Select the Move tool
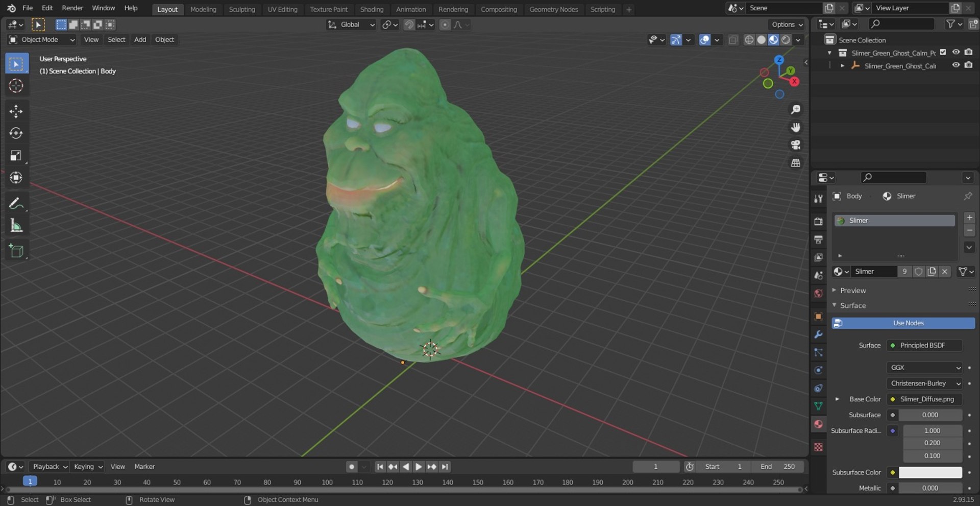Viewport: 980px width, 506px height. pyautogui.click(x=16, y=111)
